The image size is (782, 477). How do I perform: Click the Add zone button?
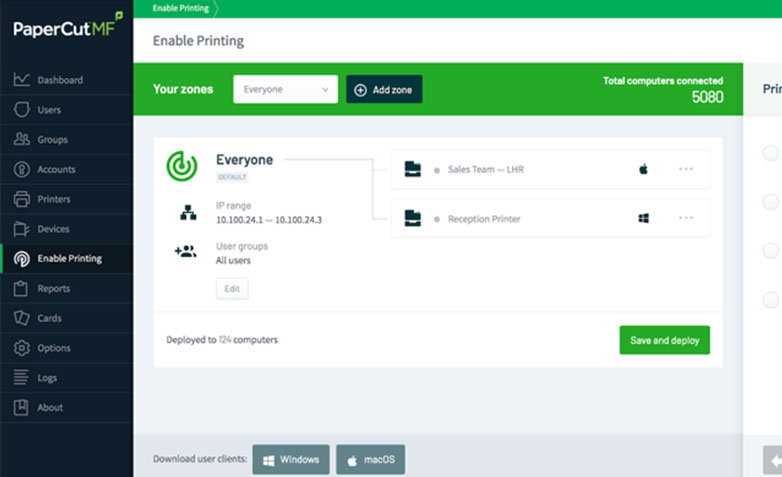click(x=384, y=89)
